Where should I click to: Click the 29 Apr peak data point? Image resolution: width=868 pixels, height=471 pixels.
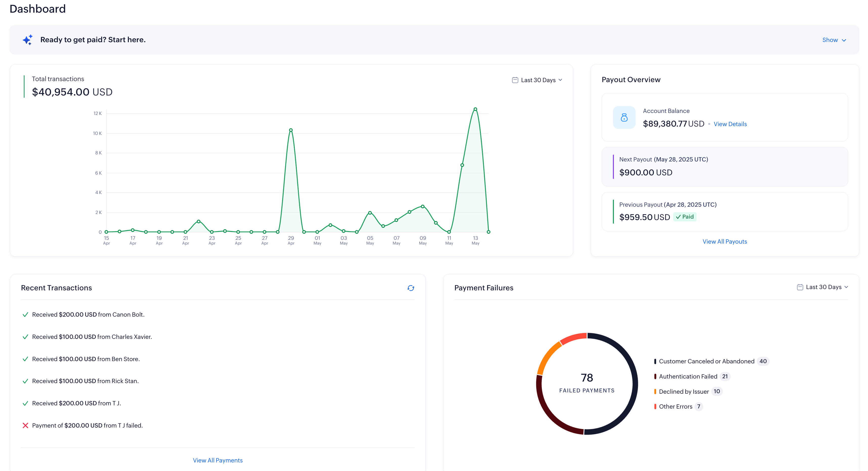291,130
